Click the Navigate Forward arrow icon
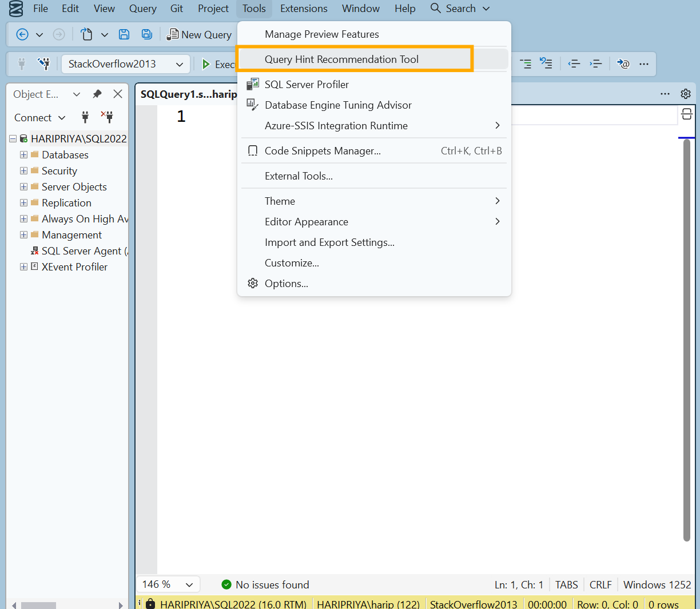This screenshot has width=700, height=609. [x=59, y=34]
